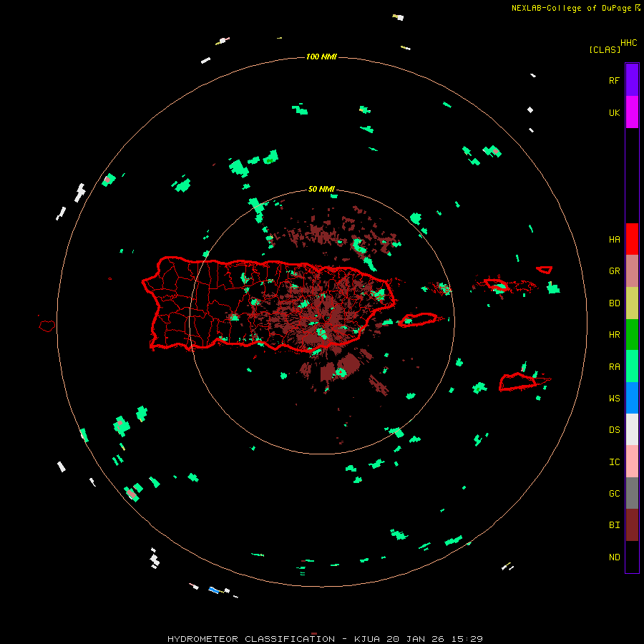
Task: Click the 'BD' legend label
Action: [x=614, y=303]
